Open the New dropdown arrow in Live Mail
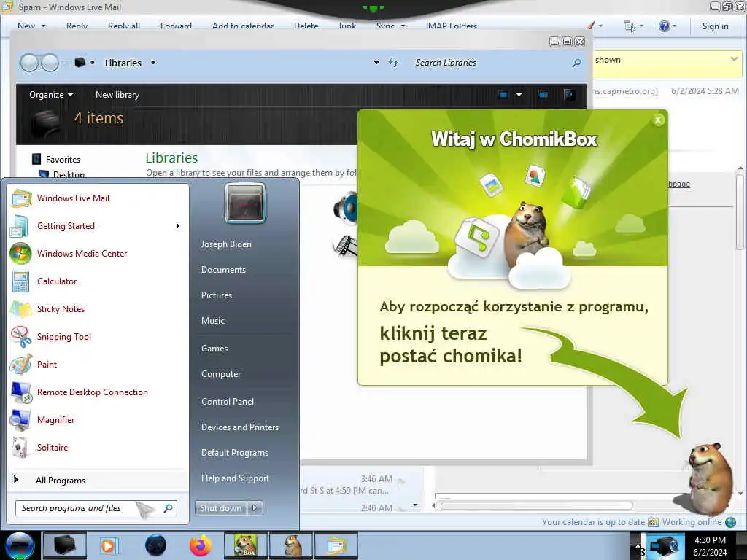This screenshot has height=560, width=747. (43, 26)
